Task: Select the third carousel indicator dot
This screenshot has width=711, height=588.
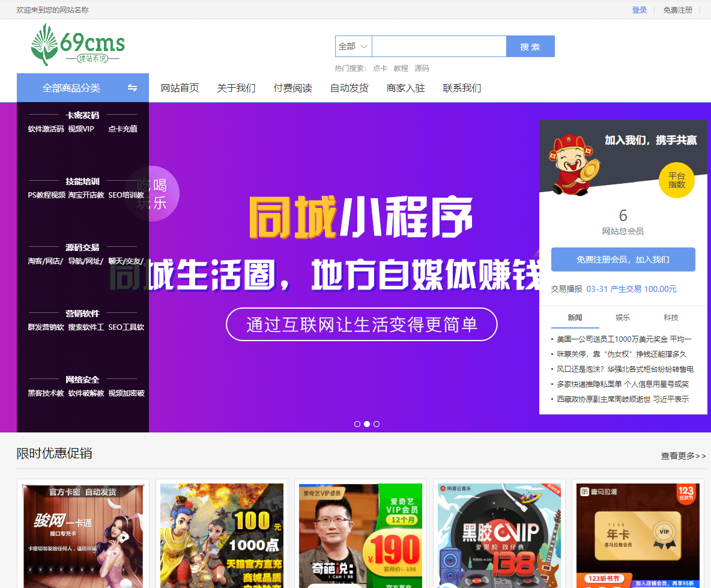Action: point(377,424)
